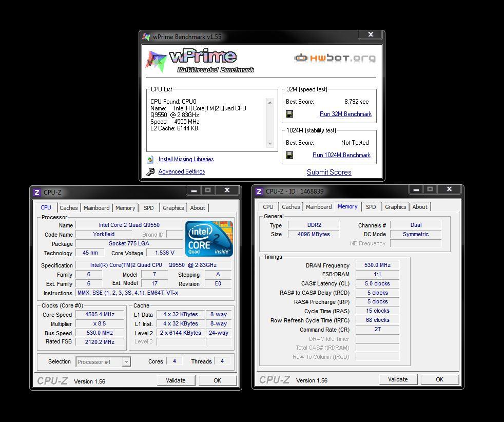Open Graphics tab in CPU-Z ID 1468839 window
Image resolution: width=504 pixels, height=422 pixels.
[x=396, y=207]
